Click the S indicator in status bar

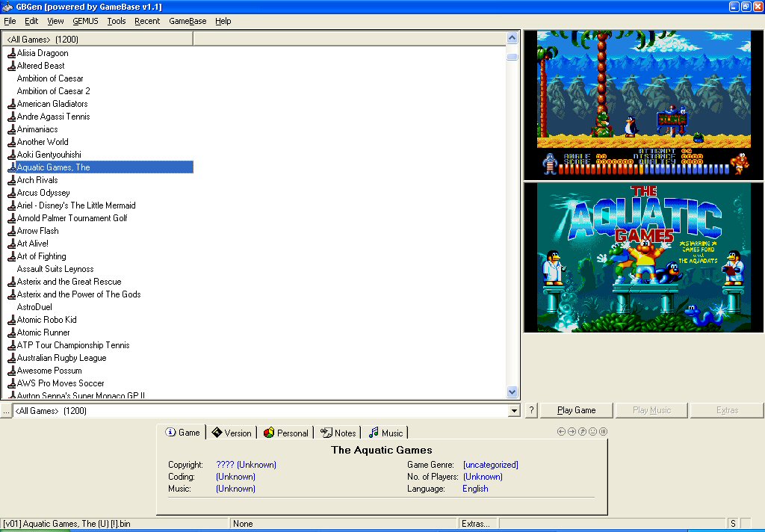[x=733, y=524]
